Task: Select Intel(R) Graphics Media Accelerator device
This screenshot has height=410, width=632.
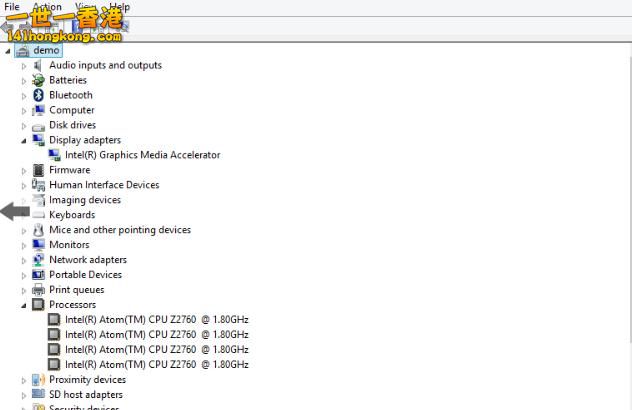Action: pyautogui.click(x=142, y=155)
